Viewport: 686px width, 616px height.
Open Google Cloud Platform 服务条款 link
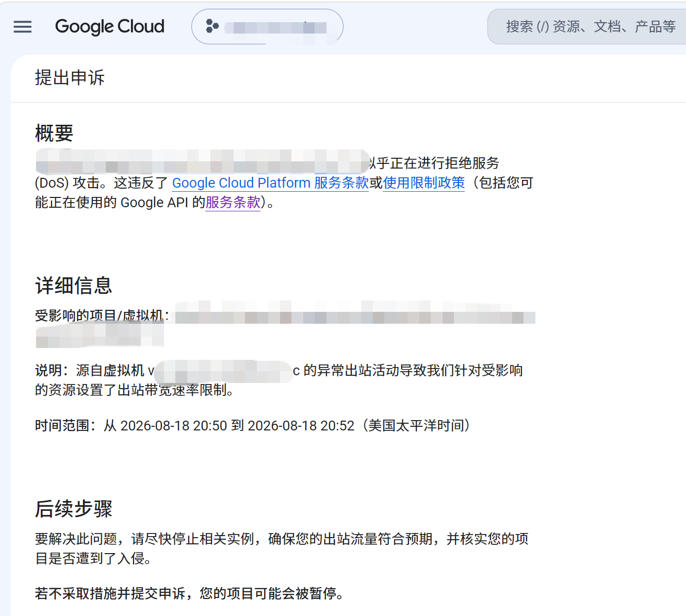coord(270,182)
